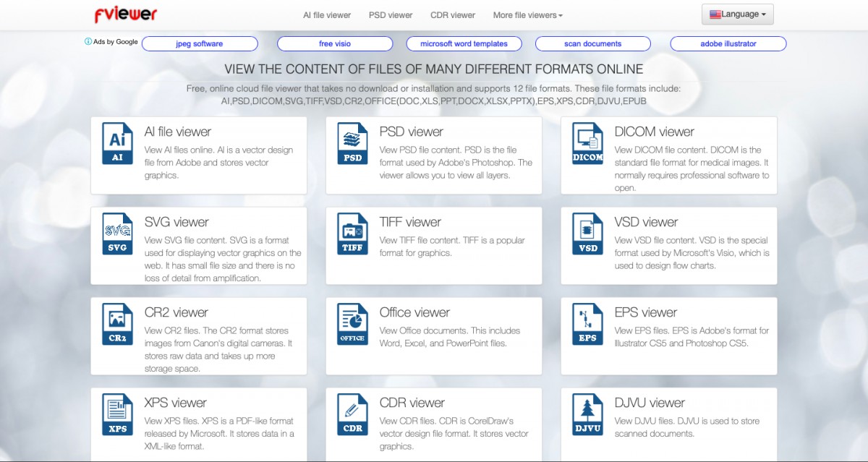The width and height of the screenshot is (868, 462).
Task: Open the DJVU viewer card title
Action: pos(650,403)
